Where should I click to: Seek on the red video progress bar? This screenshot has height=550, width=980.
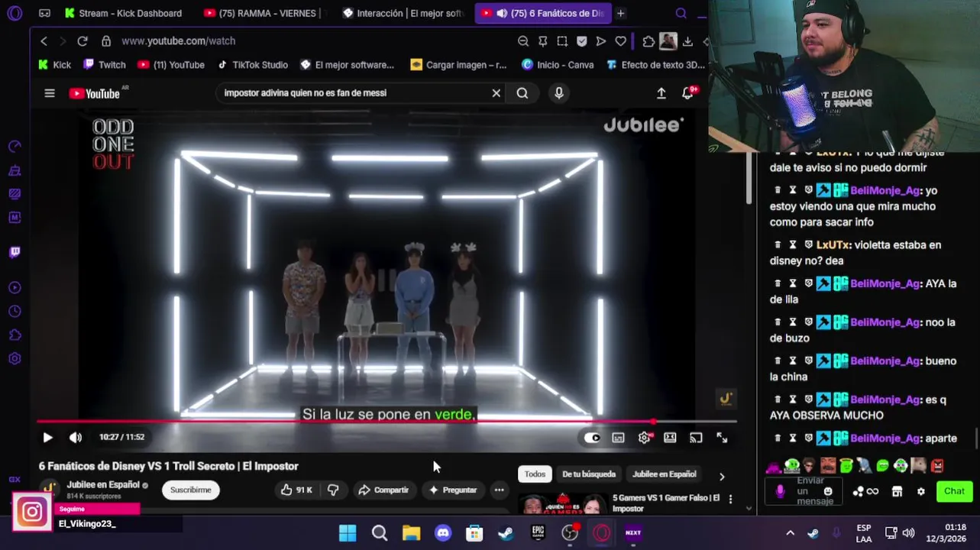387,421
